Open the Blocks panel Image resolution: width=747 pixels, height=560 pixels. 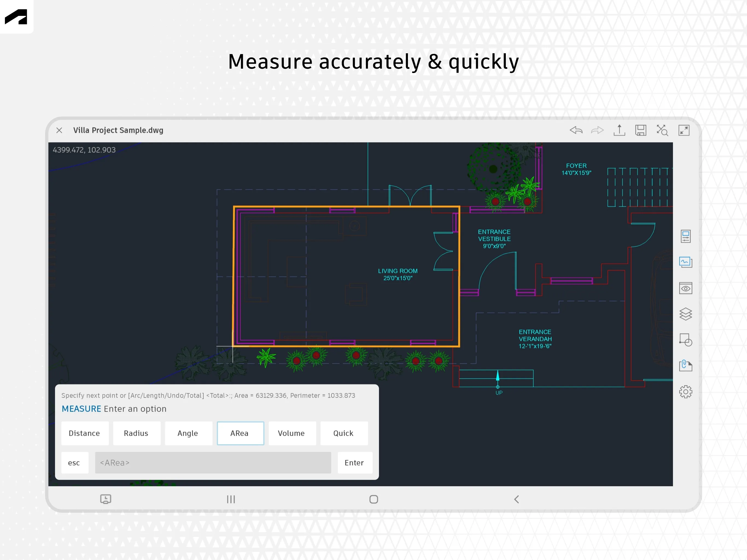pos(685,340)
